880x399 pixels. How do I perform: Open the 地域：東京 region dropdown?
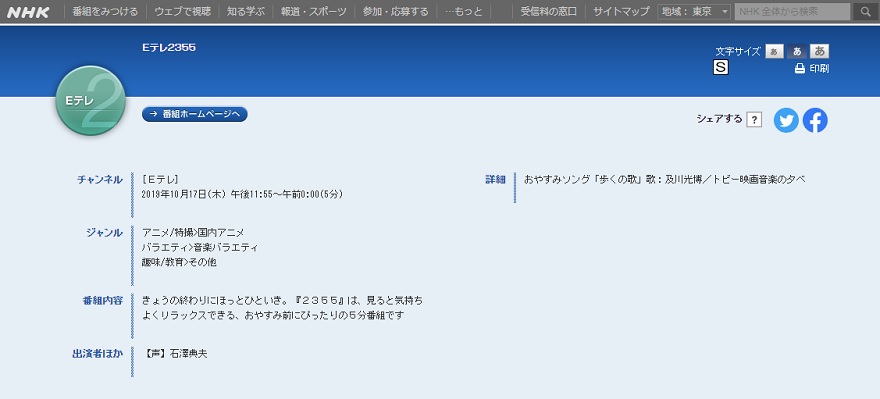694,11
